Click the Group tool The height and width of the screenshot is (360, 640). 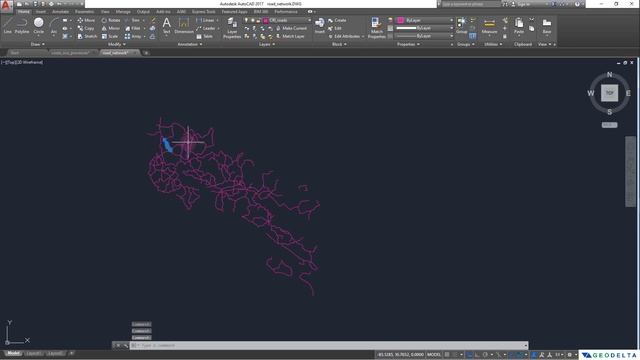point(461,25)
